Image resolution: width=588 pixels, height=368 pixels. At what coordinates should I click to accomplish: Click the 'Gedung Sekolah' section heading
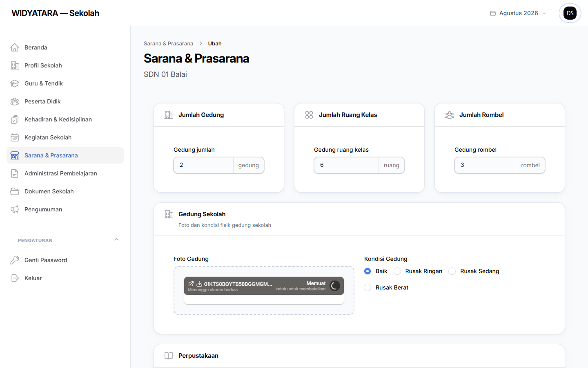(202, 214)
